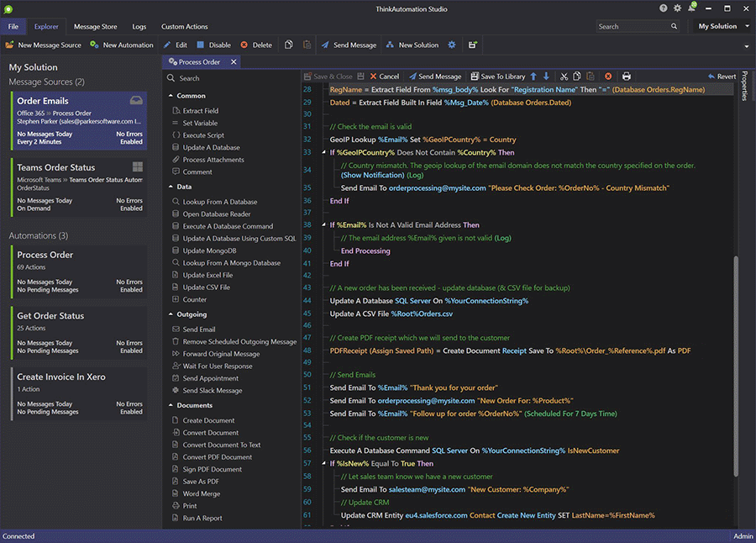Move action up with the blue up arrow
Image resolution: width=756 pixels, height=543 pixels.
click(x=533, y=76)
